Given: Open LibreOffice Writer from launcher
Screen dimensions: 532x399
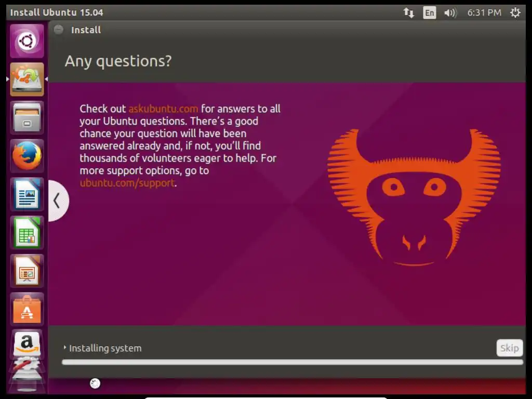Looking at the screenshot, I should pos(27,194).
